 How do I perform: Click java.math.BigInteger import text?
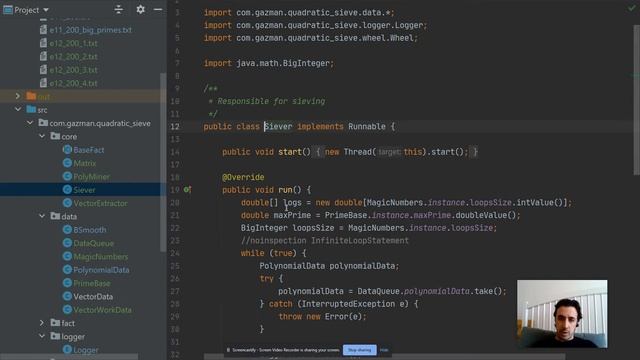(284, 63)
